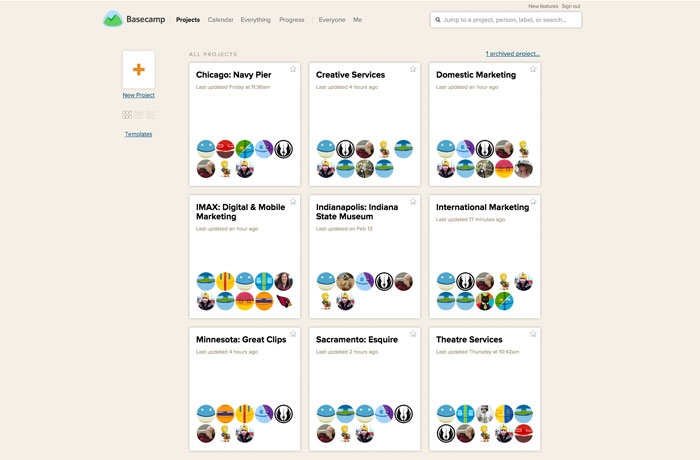
Task: Star the Chicago: Navy Pier project
Action: coord(293,69)
